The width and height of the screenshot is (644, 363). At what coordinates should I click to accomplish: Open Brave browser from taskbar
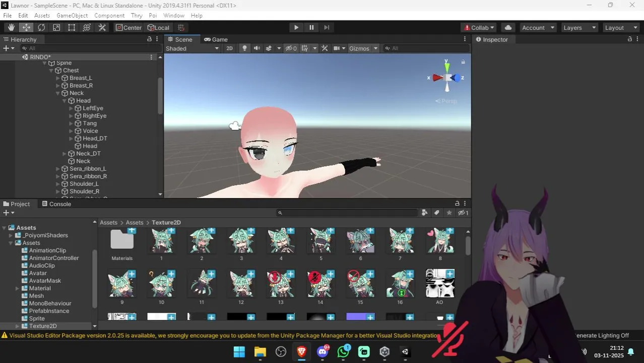(302, 352)
